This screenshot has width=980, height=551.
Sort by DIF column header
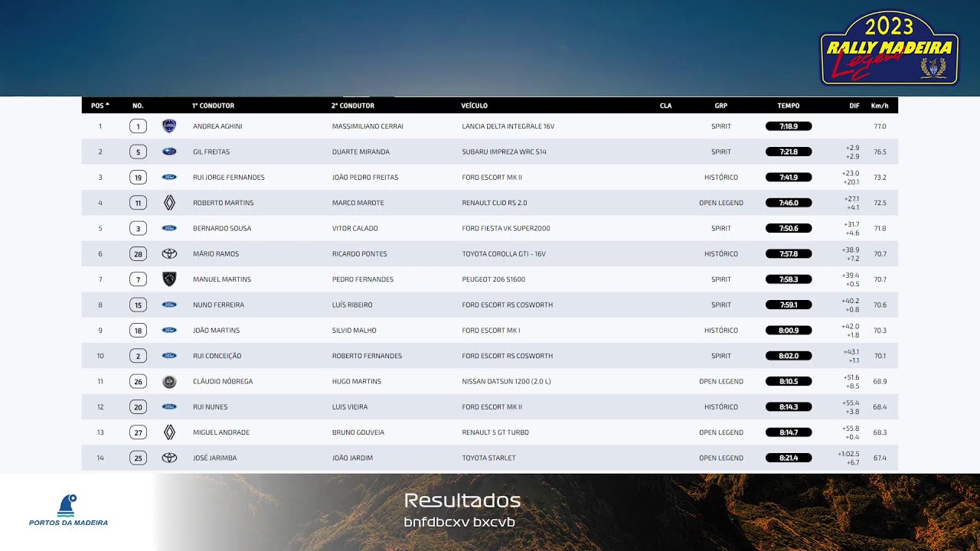tap(854, 106)
